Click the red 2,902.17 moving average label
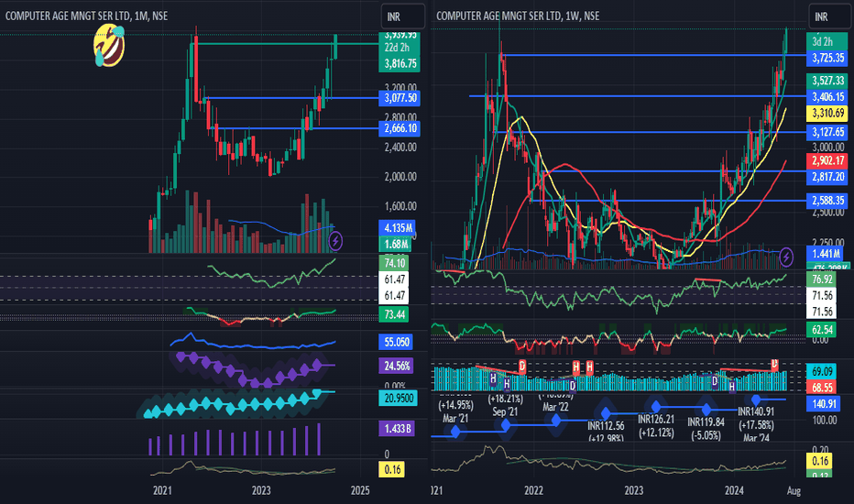 pos(827,160)
